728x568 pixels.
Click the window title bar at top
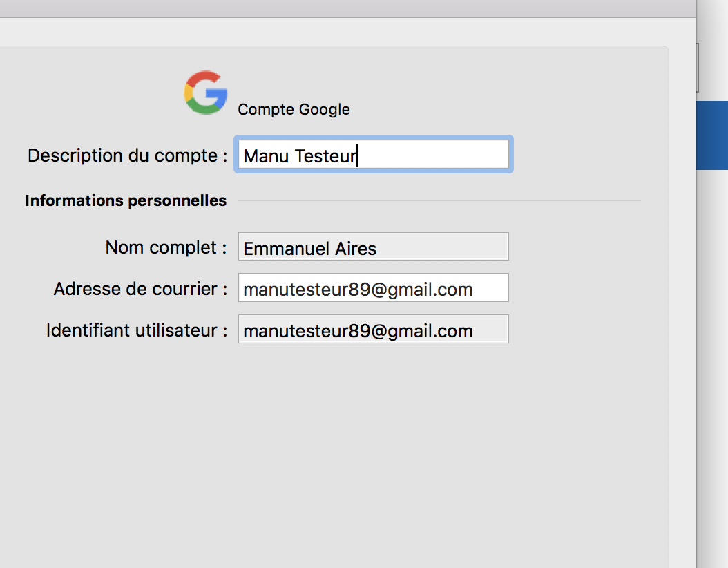tap(347, 9)
